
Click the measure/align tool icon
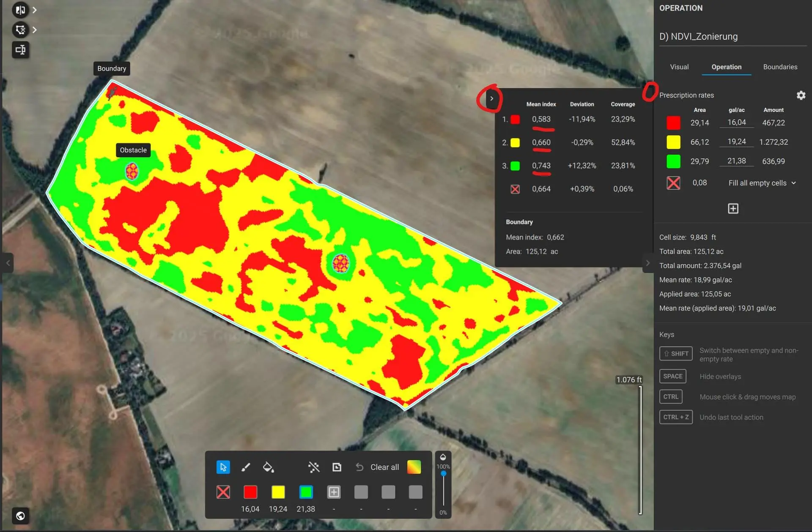(x=20, y=49)
